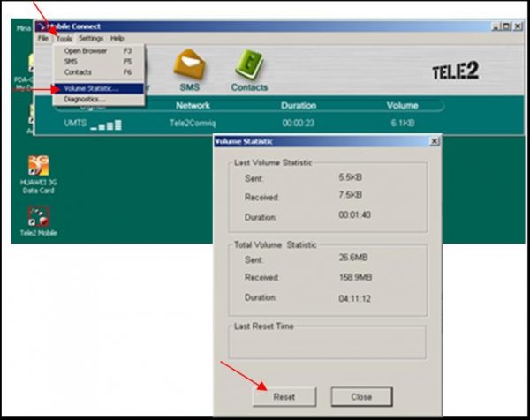Click total sent value 26.6MB
This screenshot has height=420, width=530.
352,258
